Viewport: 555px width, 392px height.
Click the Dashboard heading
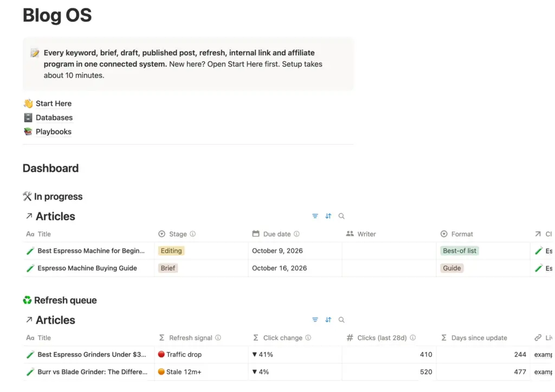pyautogui.click(x=50, y=168)
